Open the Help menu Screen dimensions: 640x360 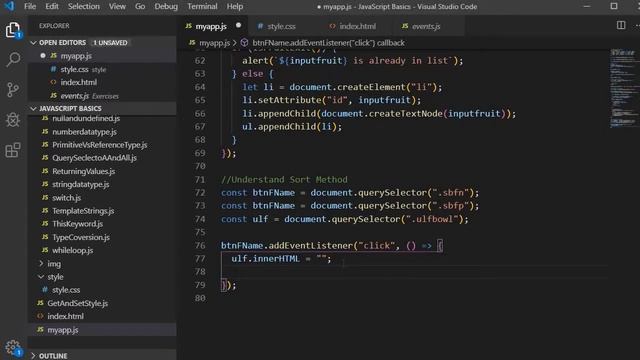(x=235, y=6)
